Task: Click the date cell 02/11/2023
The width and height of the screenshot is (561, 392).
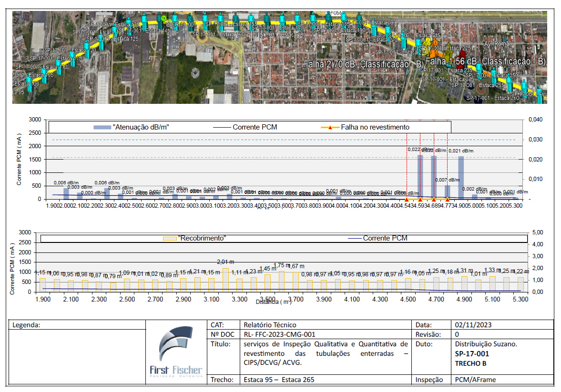Action: [x=473, y=324]
